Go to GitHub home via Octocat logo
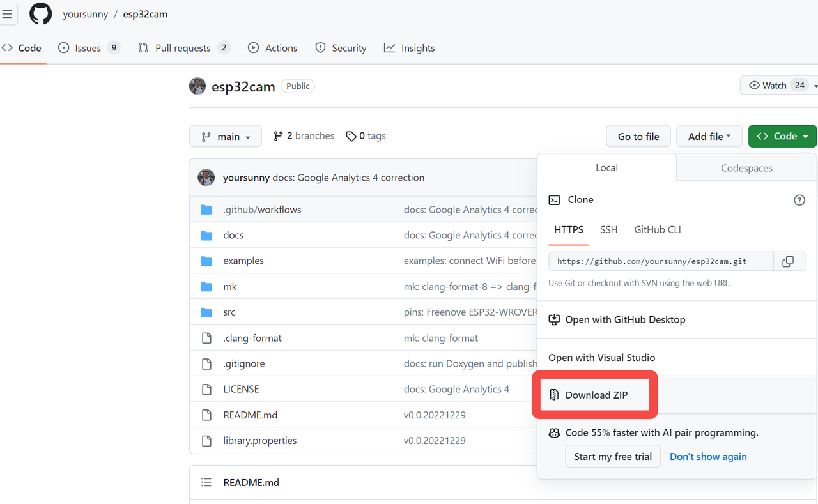This screenshot has height=504, width=818. click(x=41, y=14)
